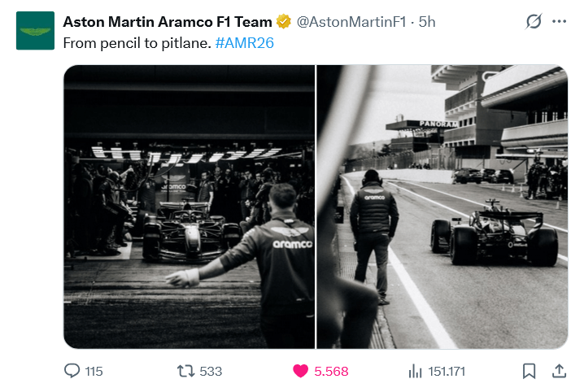This screenshot has height=392, width=584.
Task: Open the @AstonMartinF1 handle link
Action: click(354, 22)
